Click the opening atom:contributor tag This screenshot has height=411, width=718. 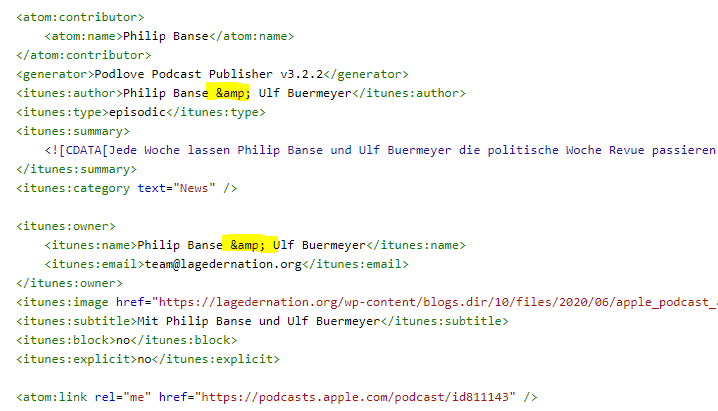[x=80, y=17]
